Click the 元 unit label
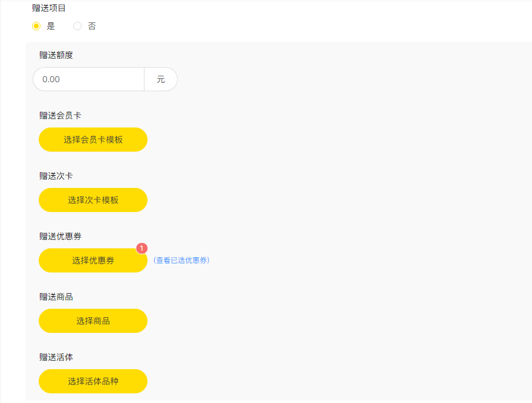532x403 pixels. point(161,79)
